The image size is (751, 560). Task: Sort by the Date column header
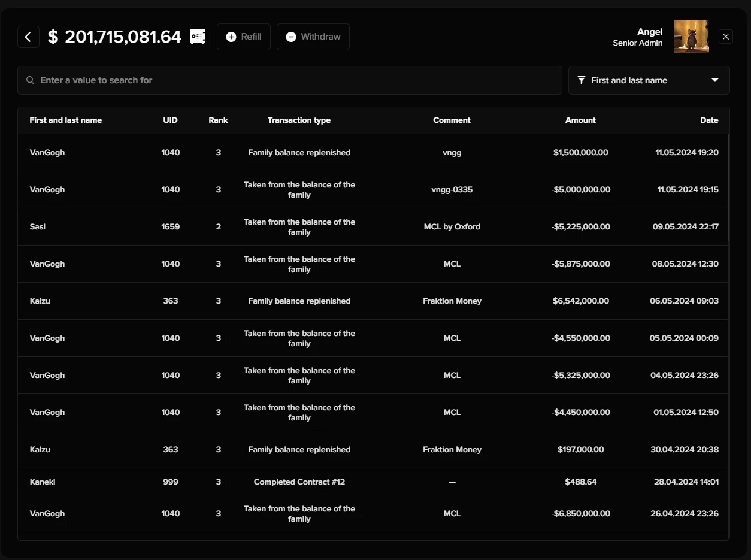709,120
